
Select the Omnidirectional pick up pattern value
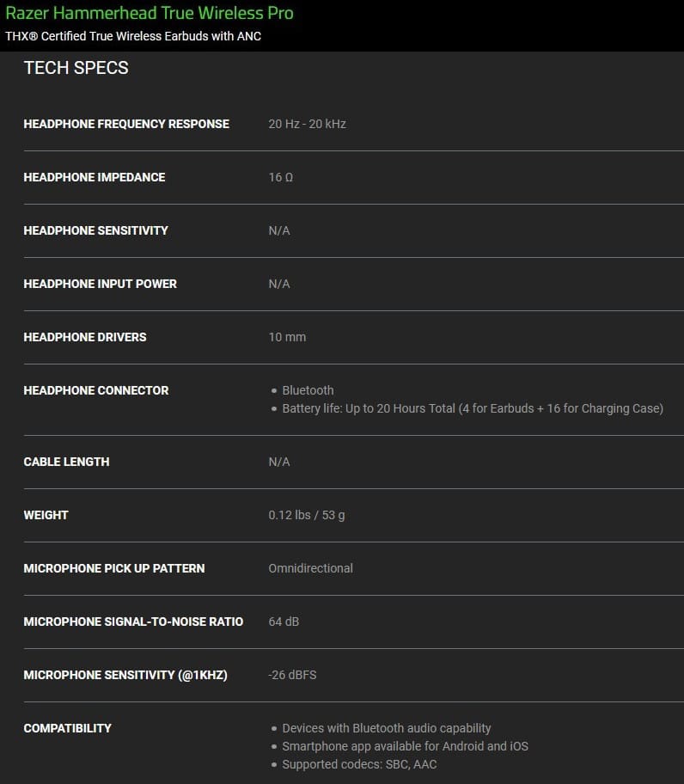tap(310, 568)
